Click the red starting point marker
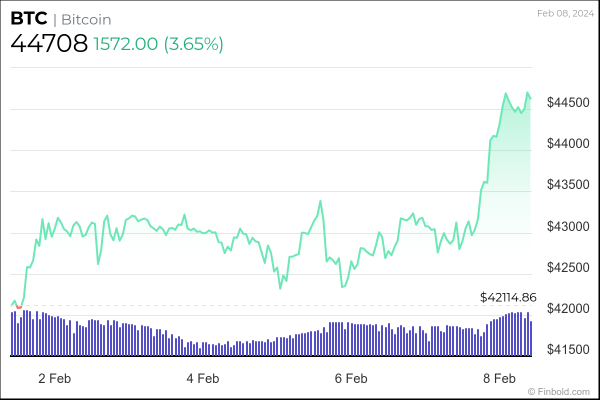 (x=19, y=306)
